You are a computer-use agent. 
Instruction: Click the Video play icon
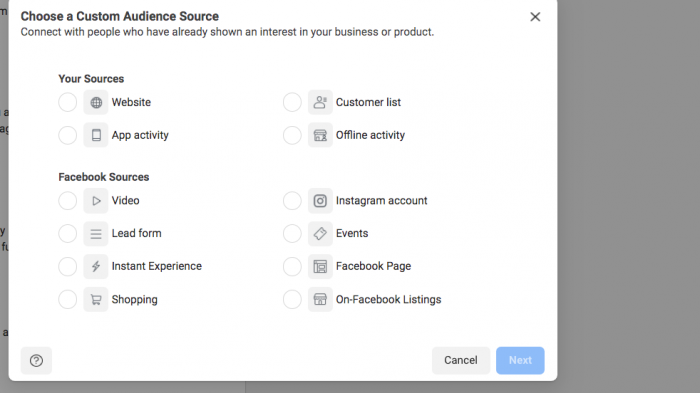tap(96, 201)
